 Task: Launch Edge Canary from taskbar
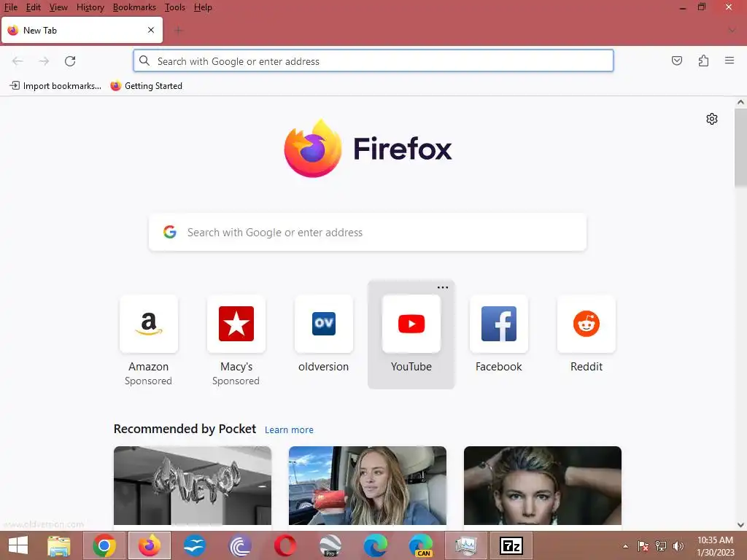click(421, 545)
